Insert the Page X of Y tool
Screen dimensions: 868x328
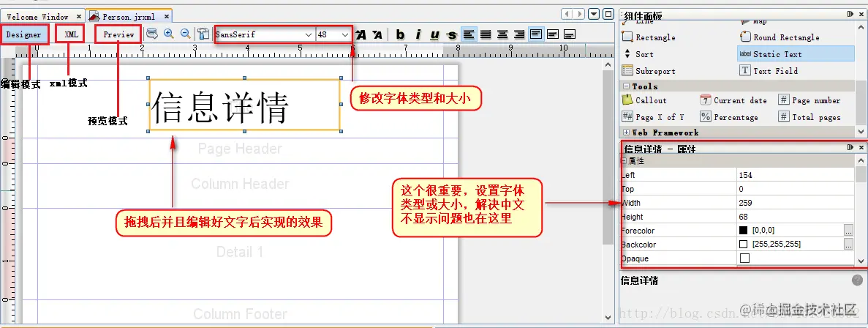[653, 117]
